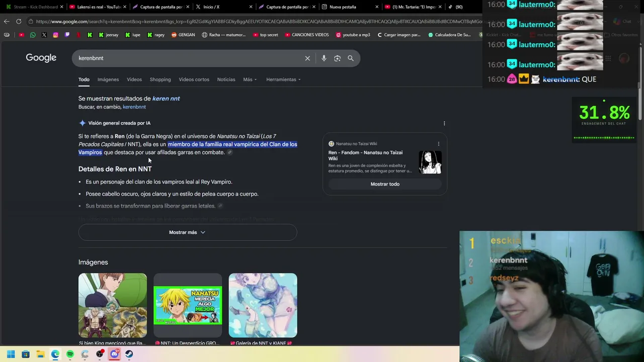Viewport: 644px width, 362px height.
Task: Open Discord from the taskbar
Action: pyautogui.click(x=114, y=354)
